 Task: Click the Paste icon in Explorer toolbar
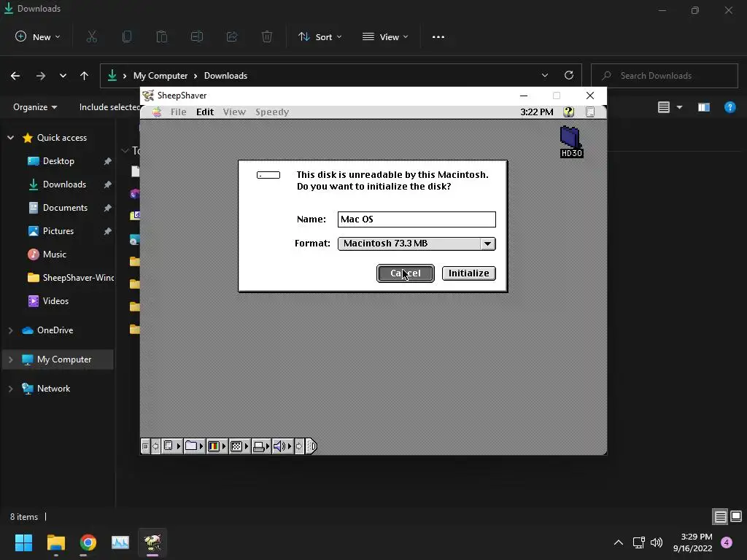click(x=162, y=36)
